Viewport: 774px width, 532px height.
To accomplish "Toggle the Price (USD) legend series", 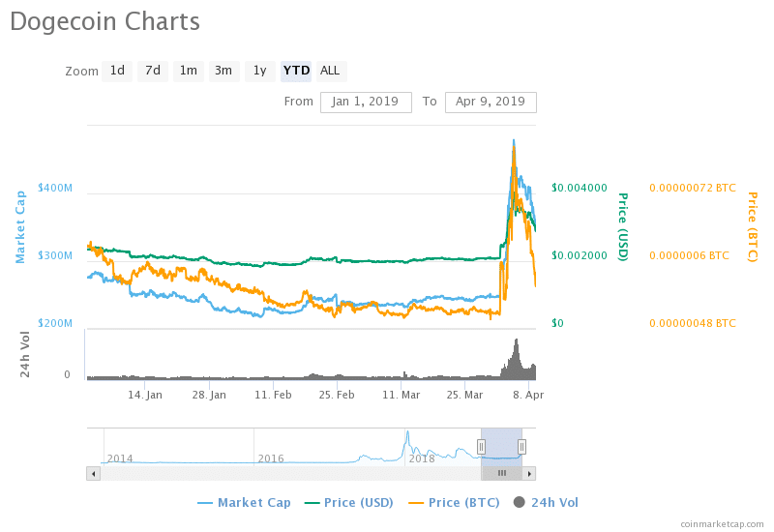I will point(349,503).
